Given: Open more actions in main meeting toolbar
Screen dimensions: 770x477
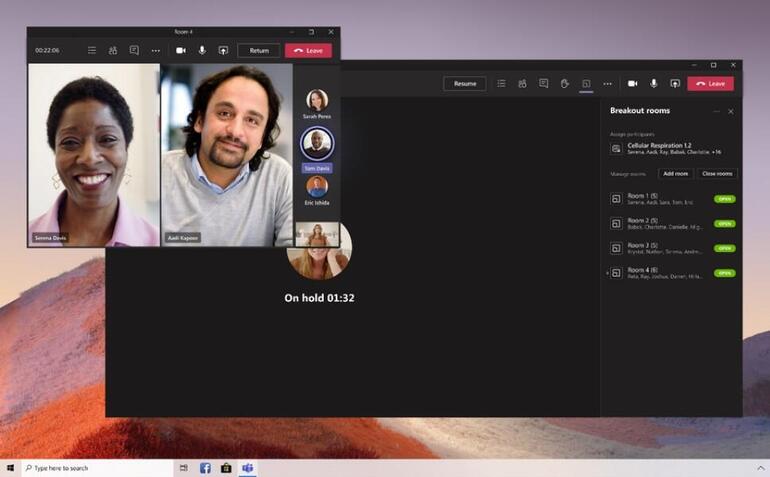Looking at the screenshot, I should point(607,84).
